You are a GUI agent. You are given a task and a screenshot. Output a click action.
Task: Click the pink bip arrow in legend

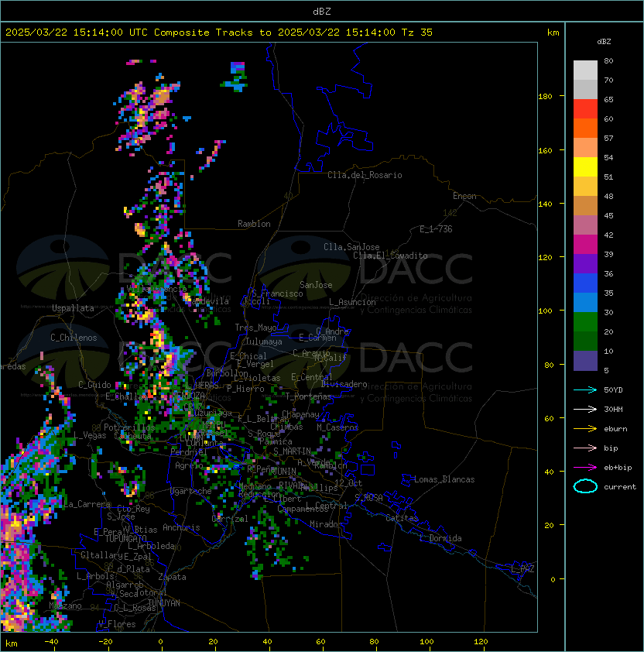coord(585,448)
